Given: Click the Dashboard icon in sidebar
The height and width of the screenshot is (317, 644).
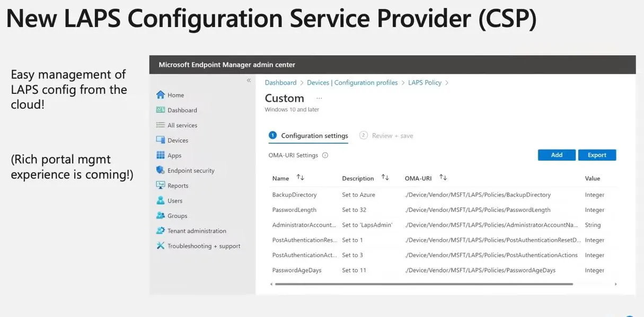Looking at the screenshot, I should click(161, 110).
